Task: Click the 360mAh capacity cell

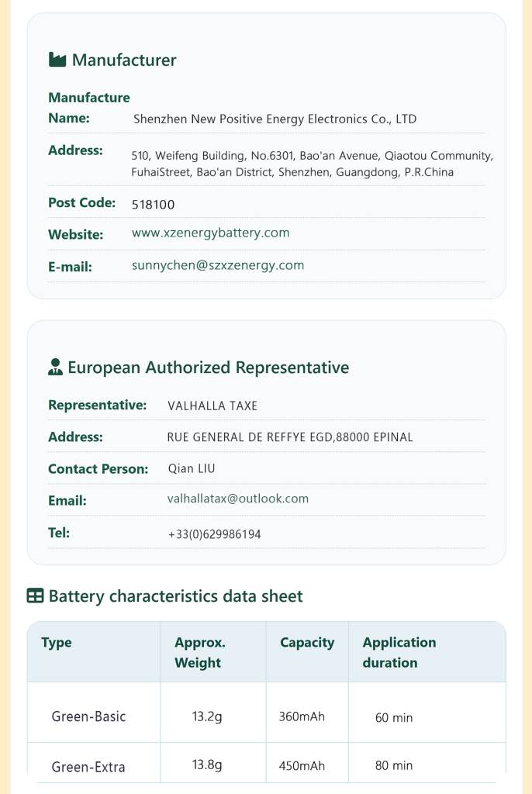Action: pos(307,713)
